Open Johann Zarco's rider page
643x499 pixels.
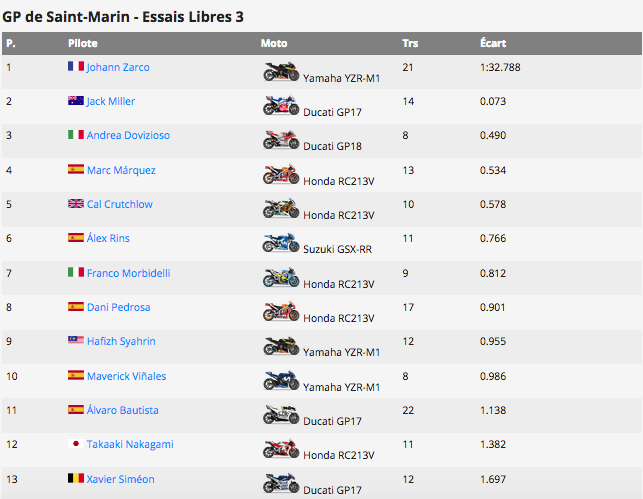click(x=118, y=67)
